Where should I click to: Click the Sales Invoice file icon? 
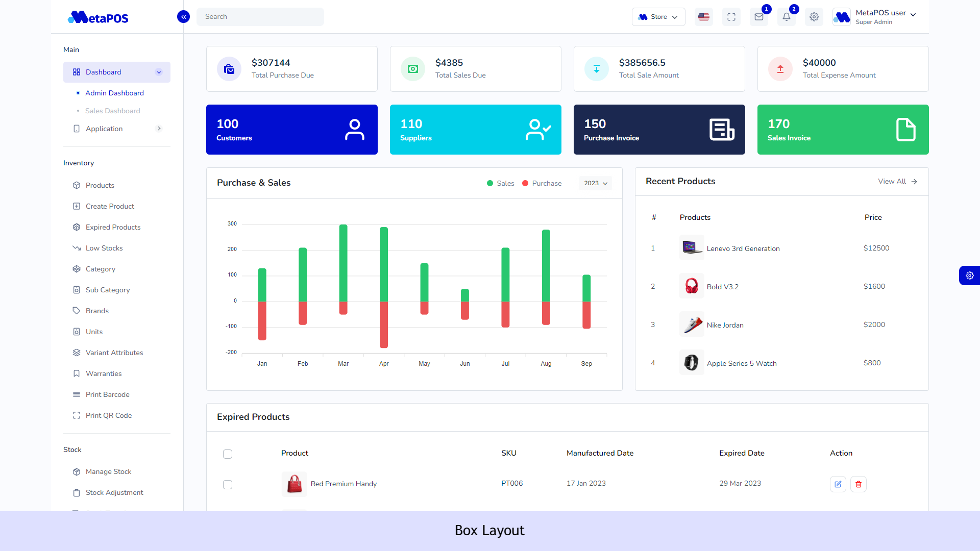click(x=906, y=130)
